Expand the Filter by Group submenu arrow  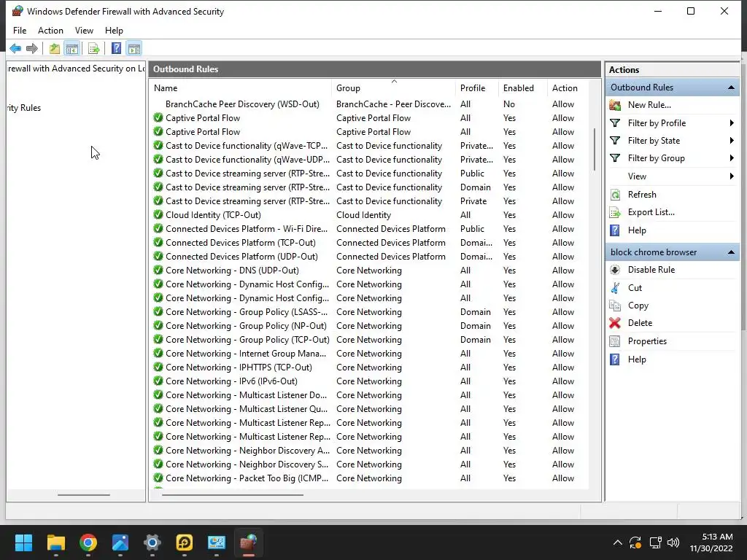[x=732, y=158]
